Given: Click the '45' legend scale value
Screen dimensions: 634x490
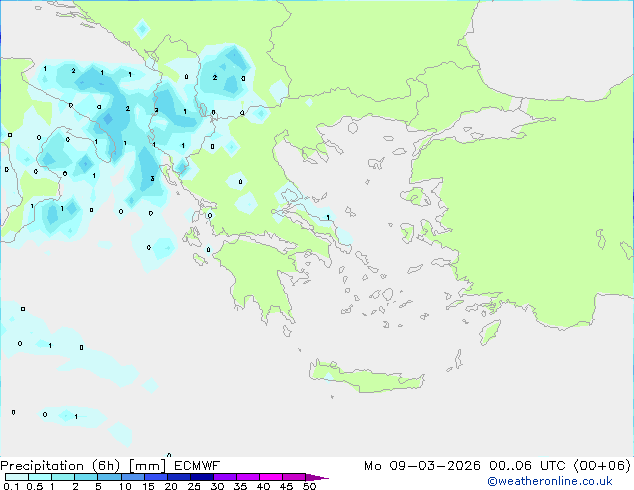Looking at the screenshot, I should click(286, 486).
